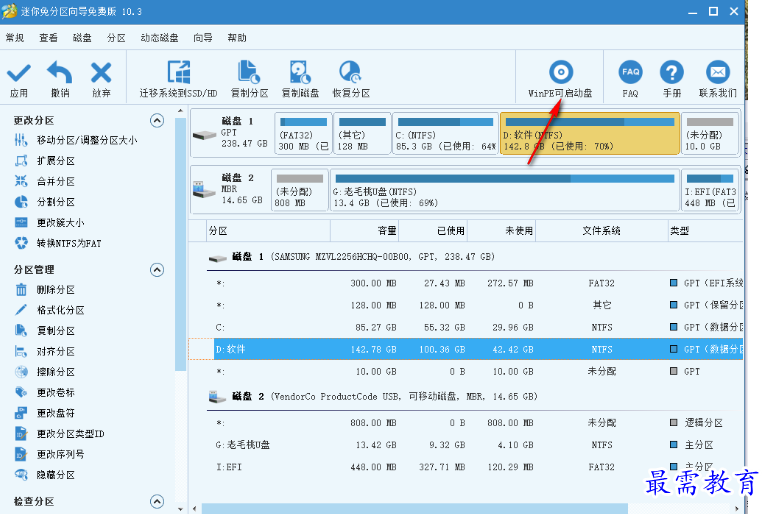Select the 其它 128 MB partition block
This screenshot has height=514, width=767.
click(x=362, y=134)
